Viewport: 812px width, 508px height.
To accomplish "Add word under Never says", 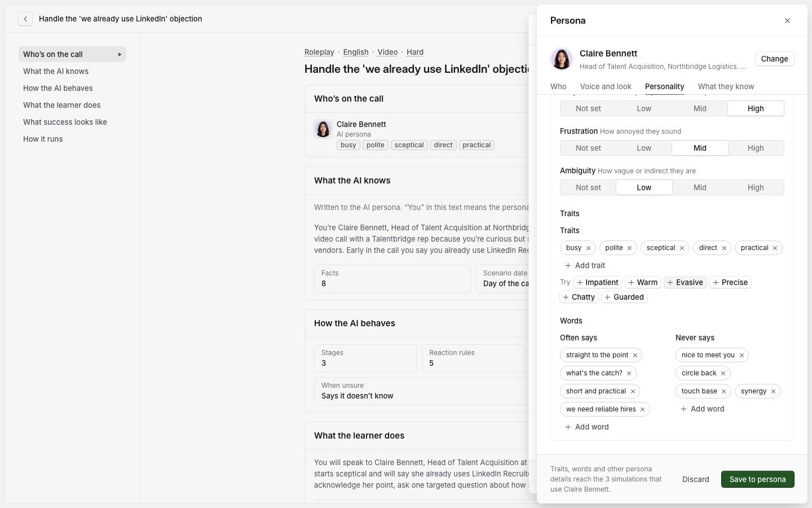I will pyautogui.click(x=703, y=409).
